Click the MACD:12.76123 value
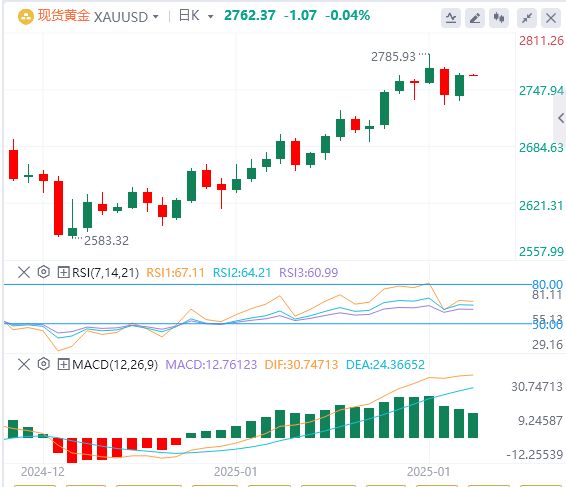 coord(211,365)
